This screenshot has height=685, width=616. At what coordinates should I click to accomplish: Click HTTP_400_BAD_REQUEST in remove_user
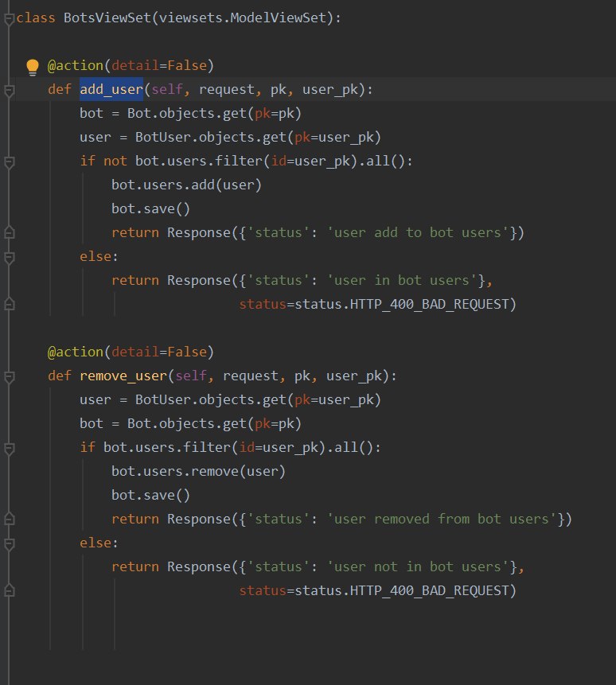(430, 590)
